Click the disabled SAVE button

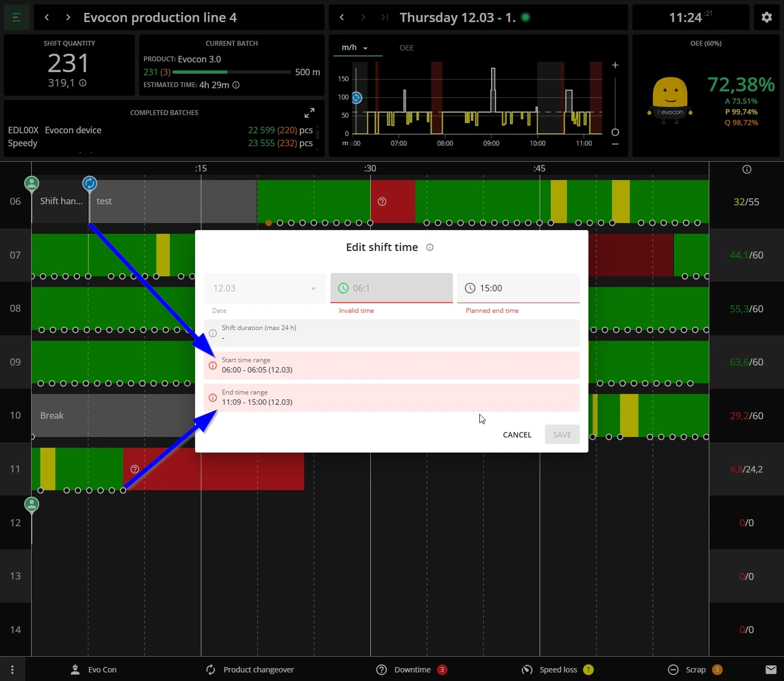562,435
